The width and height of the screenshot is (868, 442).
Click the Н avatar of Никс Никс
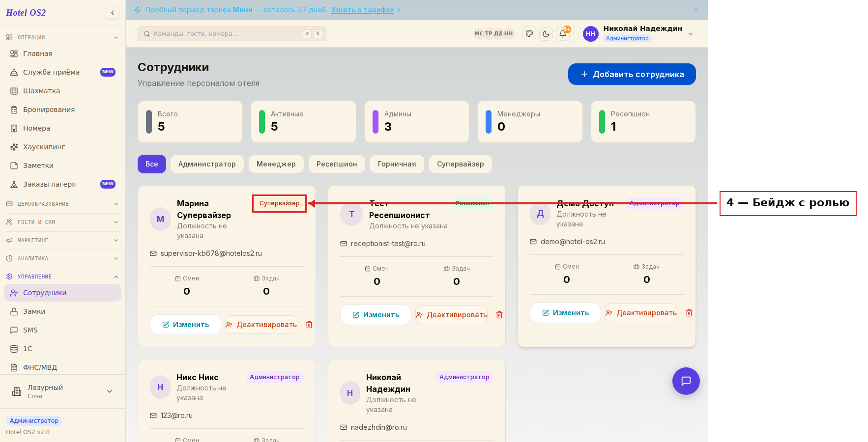tap(160, 387)
